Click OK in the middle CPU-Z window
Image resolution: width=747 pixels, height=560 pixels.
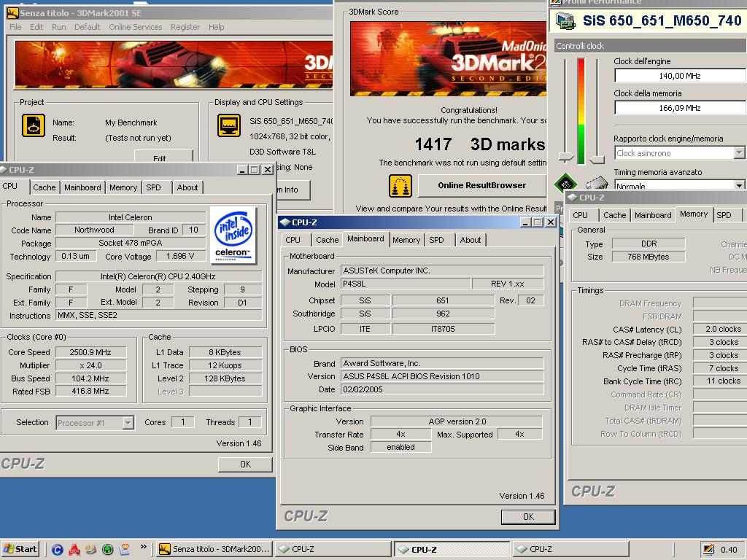pos(528,517)
